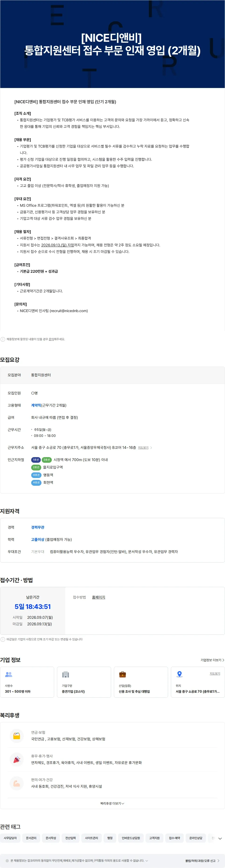Click 신용 조사 및 추심 대행업 industry
The height and width of the screenshot is (868, 225).
click(x=134, y=692)
